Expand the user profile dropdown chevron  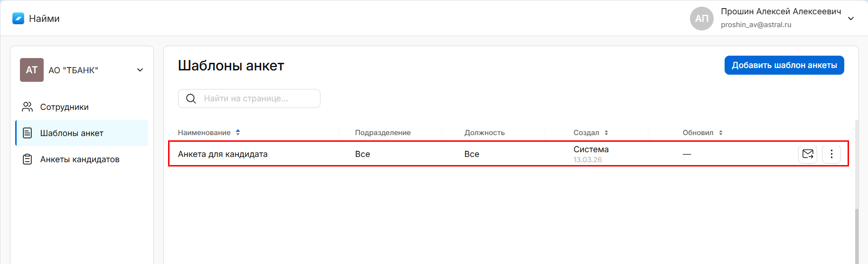pyautogui.click(x=851, y=19)
